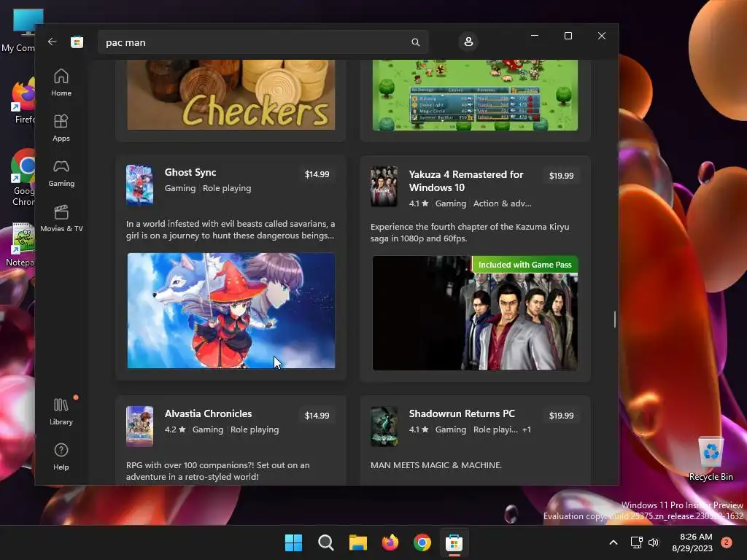Click the '+1' tag on Shadowrun Returns
This screenshot has height=560, width=747.
tap(527, 429)
